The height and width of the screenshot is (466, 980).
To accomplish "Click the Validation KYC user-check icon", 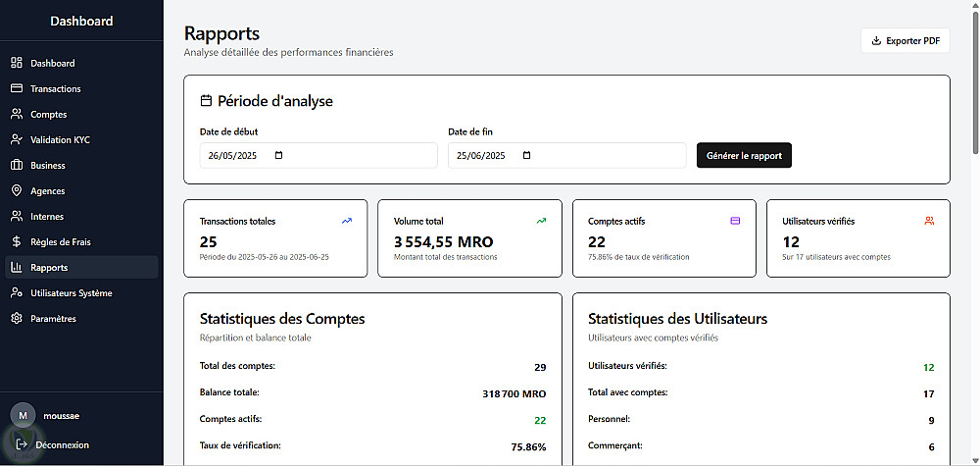I will click(x=17, y=140).
